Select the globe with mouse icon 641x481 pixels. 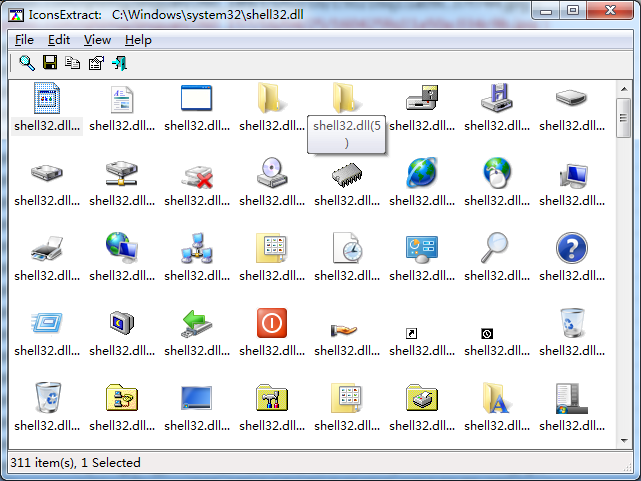point(497,173)
